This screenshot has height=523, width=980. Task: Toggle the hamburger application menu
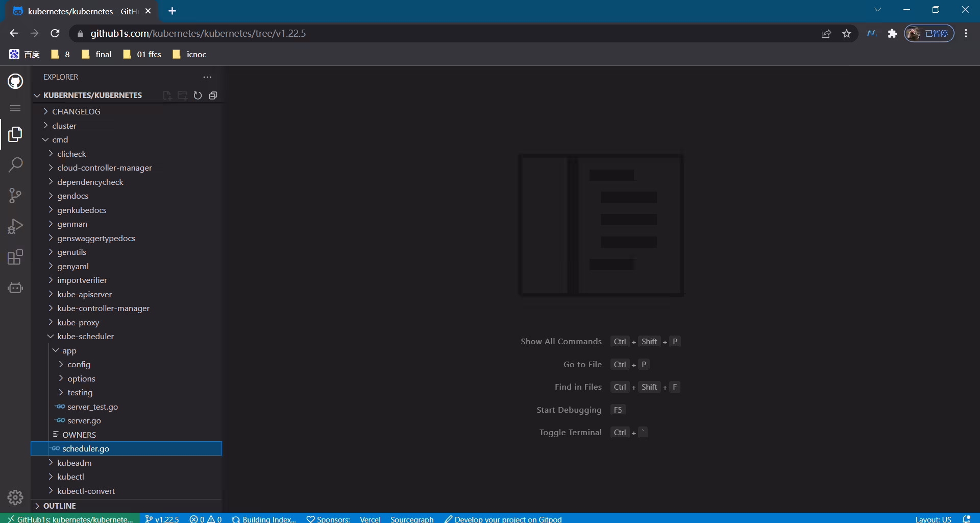pyautogui.click(x=15, y=108)
